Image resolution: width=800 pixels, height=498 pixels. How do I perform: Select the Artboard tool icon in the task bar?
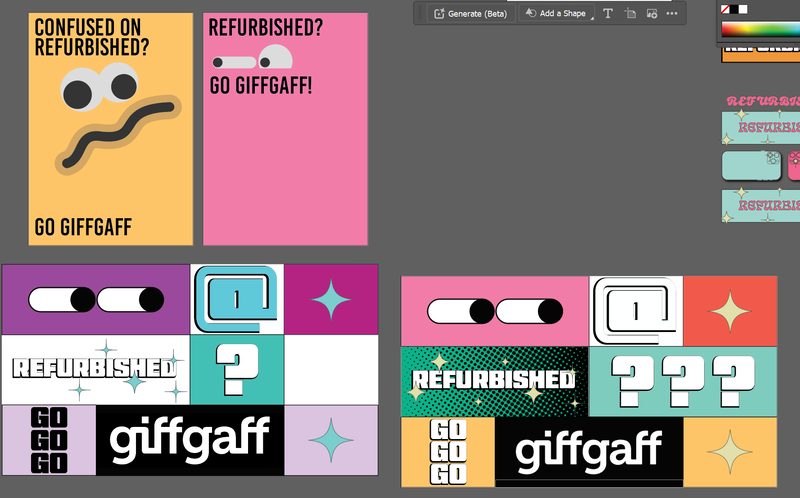(630, 14)
